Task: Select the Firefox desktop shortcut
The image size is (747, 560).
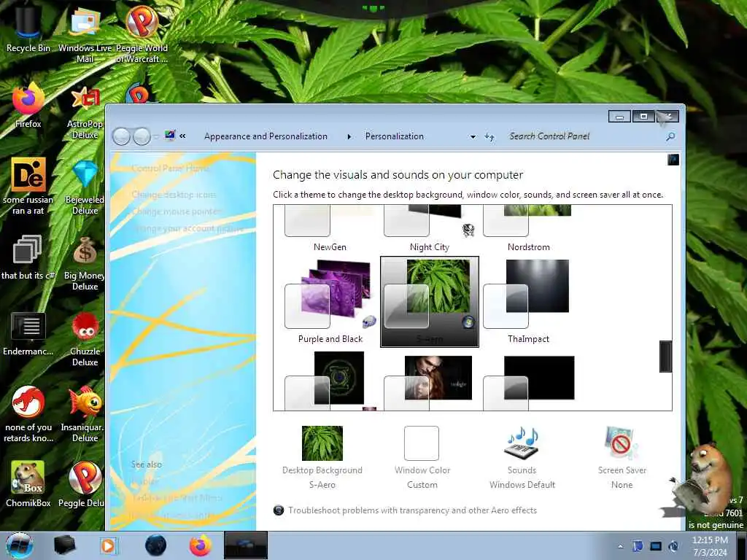Action: (x=28, y=106)
